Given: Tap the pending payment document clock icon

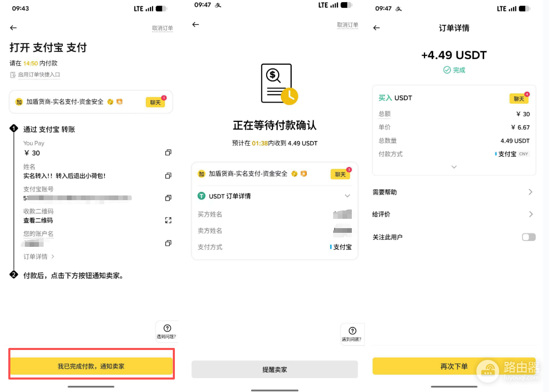Looking at the screenshot, I should [x=279, y=85].
